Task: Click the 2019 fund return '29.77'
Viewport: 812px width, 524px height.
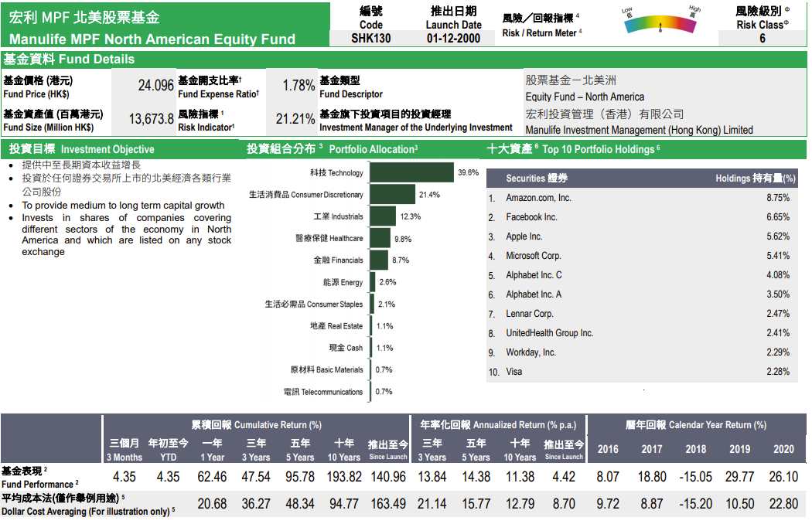Action: point(739,477)
